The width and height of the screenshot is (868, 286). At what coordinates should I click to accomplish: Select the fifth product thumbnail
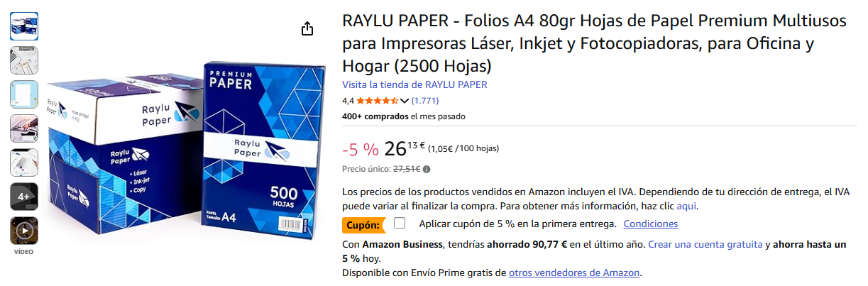pyautogui.click(x=24, y=163)
